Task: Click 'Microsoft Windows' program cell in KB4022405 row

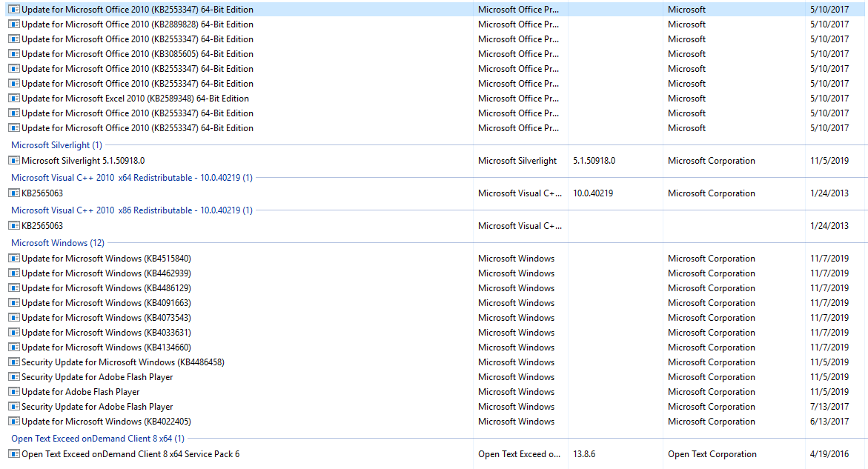Action: coord(517,422)
